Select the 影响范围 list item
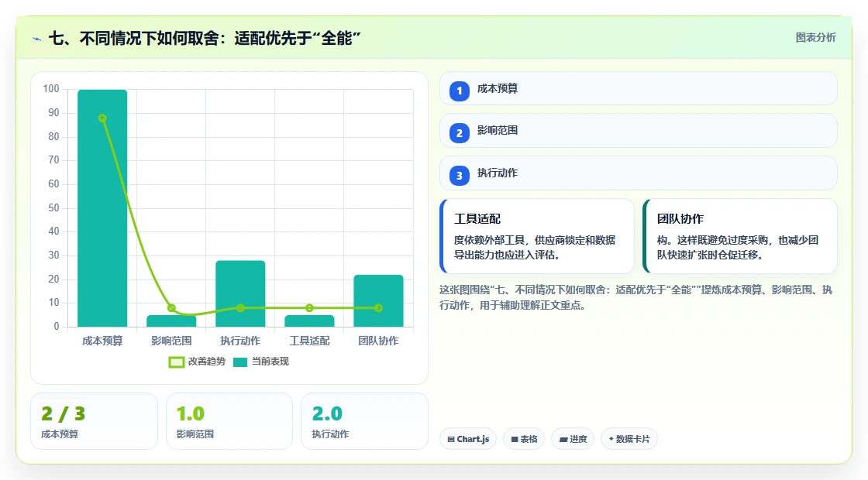This screenshot has width=868, height=480. (639, 131)
